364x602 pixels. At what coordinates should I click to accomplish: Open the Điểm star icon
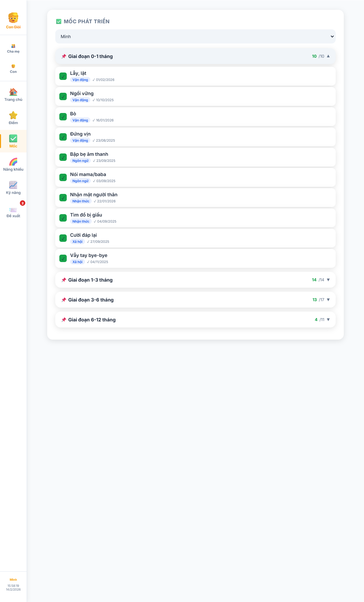point(13,115)
